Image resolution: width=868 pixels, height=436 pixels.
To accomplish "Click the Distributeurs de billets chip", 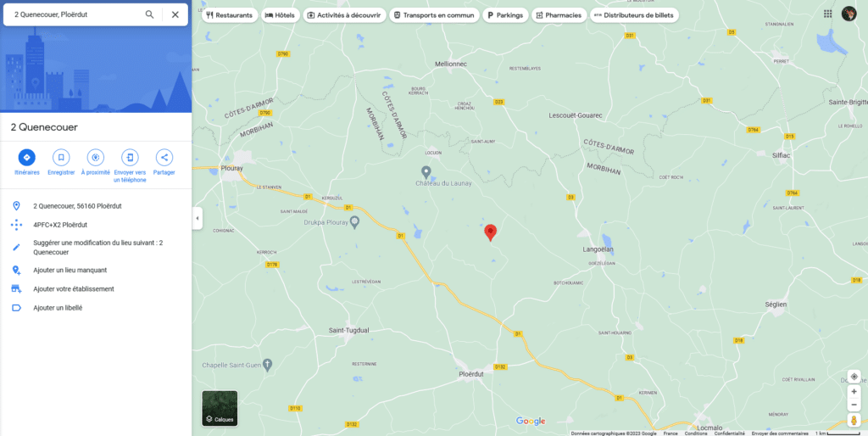I will [634, 15].
